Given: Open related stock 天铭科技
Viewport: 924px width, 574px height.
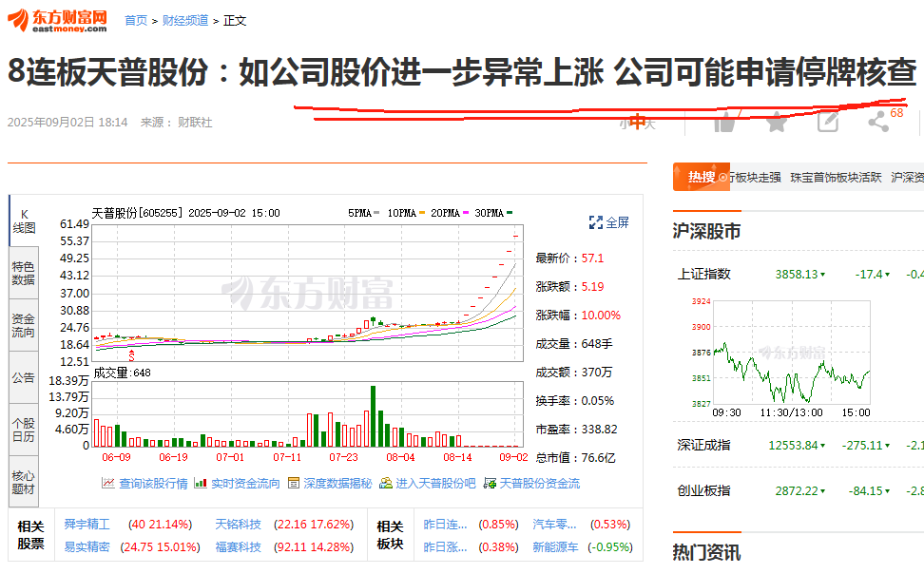Looking at the screenshot, I should (238, 524).
